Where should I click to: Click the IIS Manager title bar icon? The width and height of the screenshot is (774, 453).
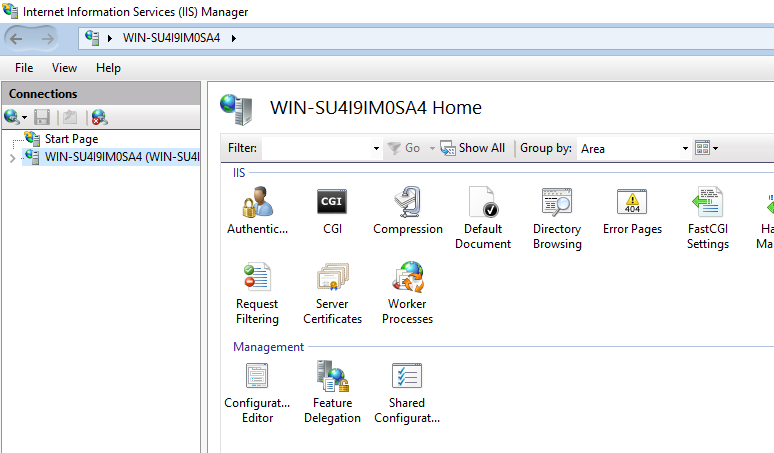point(10,10)
